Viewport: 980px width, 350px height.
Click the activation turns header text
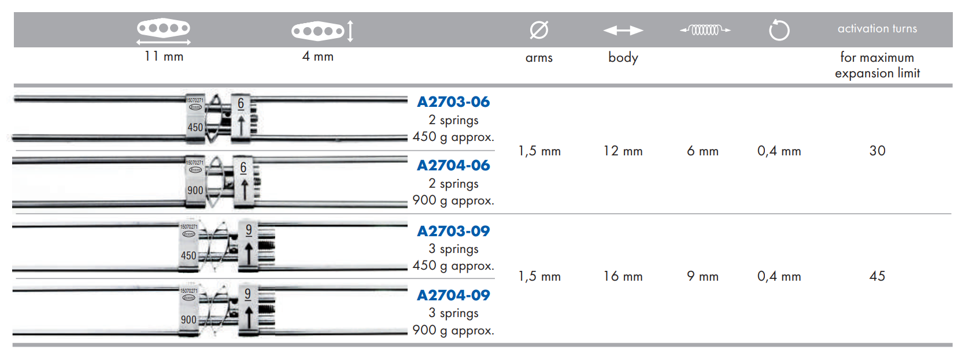[x=877, y=29]
